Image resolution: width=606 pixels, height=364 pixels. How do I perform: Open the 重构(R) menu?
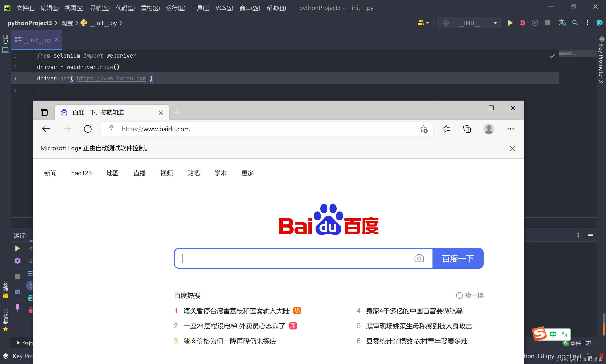click(150, 8)
